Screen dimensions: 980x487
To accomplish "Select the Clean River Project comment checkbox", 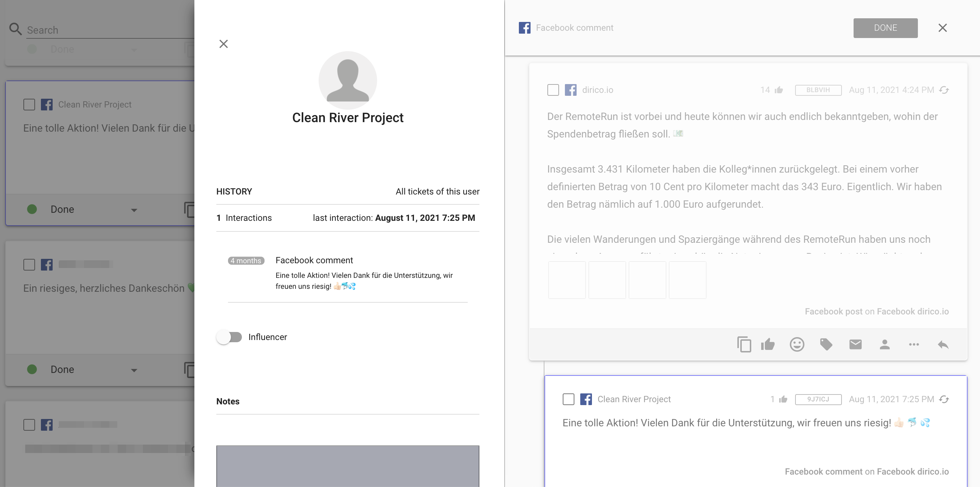I will [x=568, y=399].
